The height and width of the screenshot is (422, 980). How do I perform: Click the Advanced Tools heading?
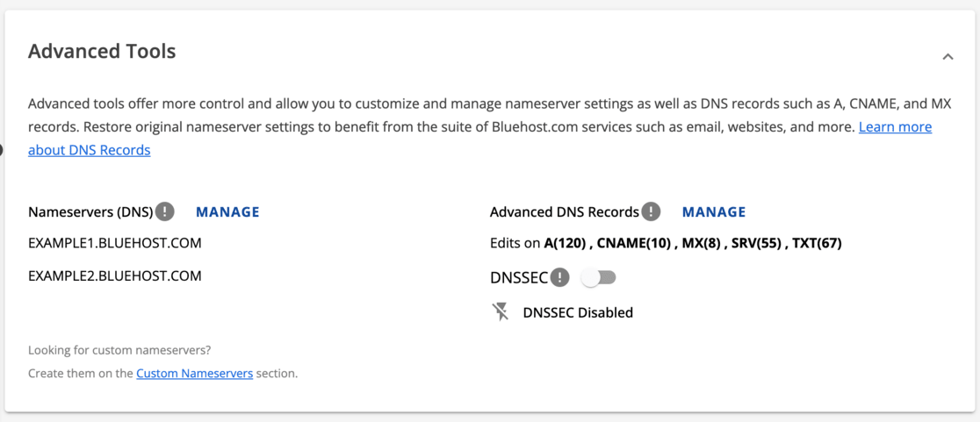(x=102, y=52)
